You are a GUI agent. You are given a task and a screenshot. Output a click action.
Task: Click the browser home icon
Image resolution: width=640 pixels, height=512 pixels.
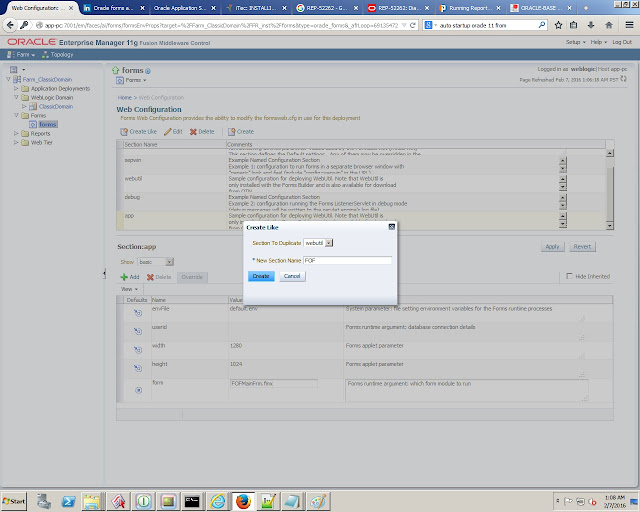click(x=609, y=25)
